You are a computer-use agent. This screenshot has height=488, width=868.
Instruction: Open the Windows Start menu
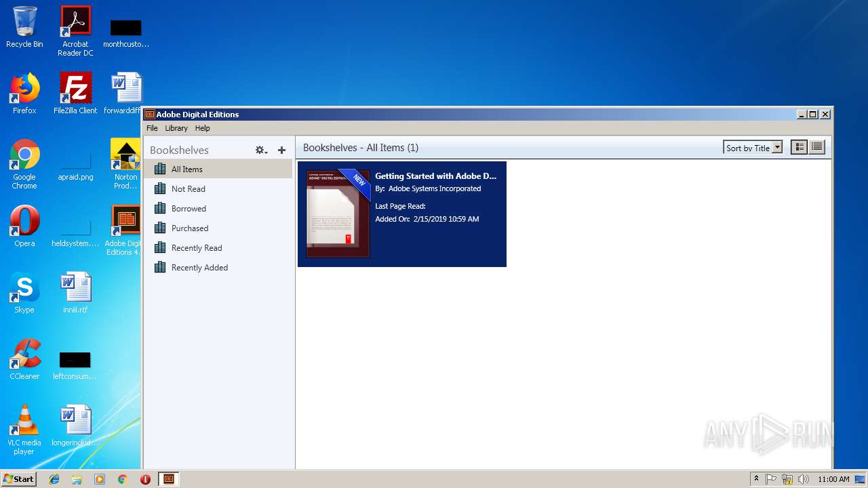point(18,479)
